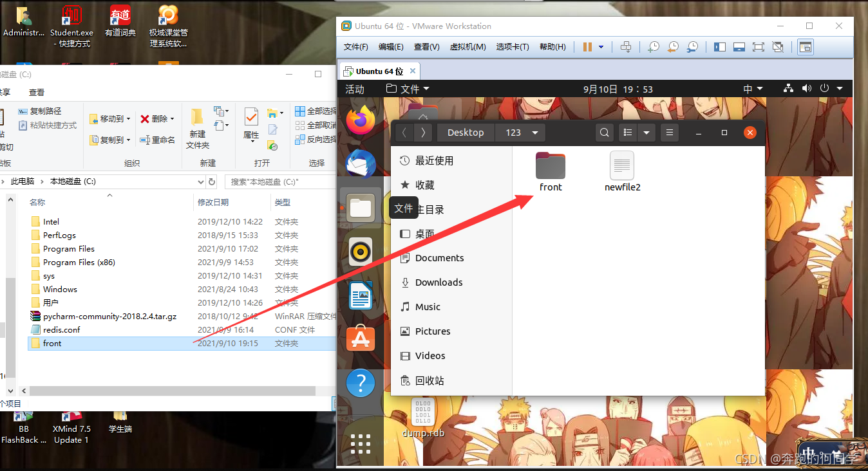
Task: Open Downloads in the Files sidebar
Action: (x=451, y=282)
